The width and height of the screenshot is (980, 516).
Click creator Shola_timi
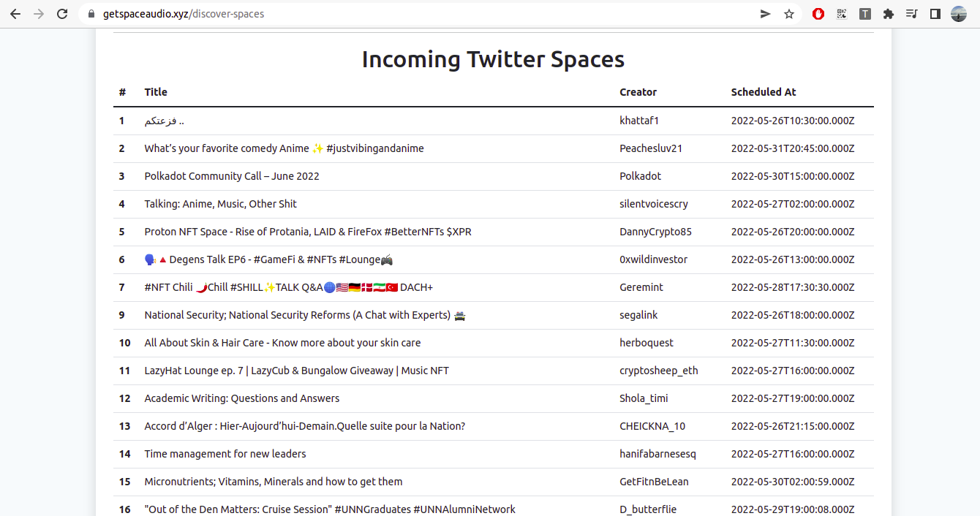point(644,398)
